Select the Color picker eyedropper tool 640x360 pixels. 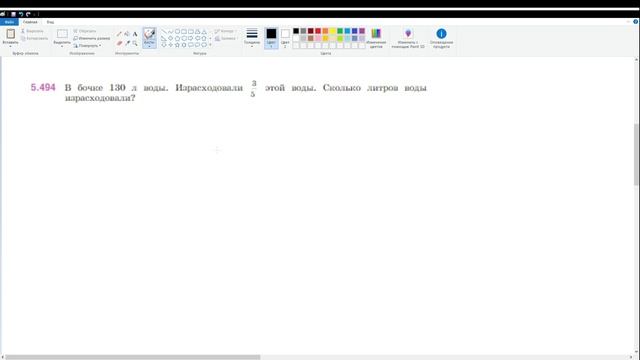pyautogui.click(x=127, y=43)
